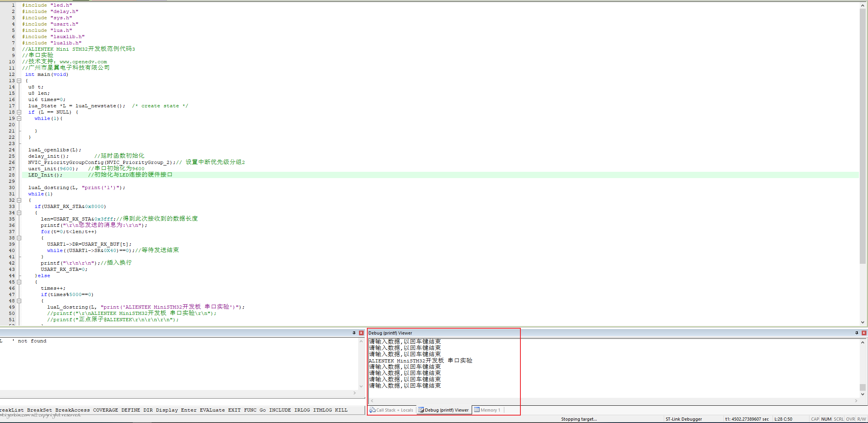
Task: Click the Command panel scroll up arrow
Action: click(361, 341)
